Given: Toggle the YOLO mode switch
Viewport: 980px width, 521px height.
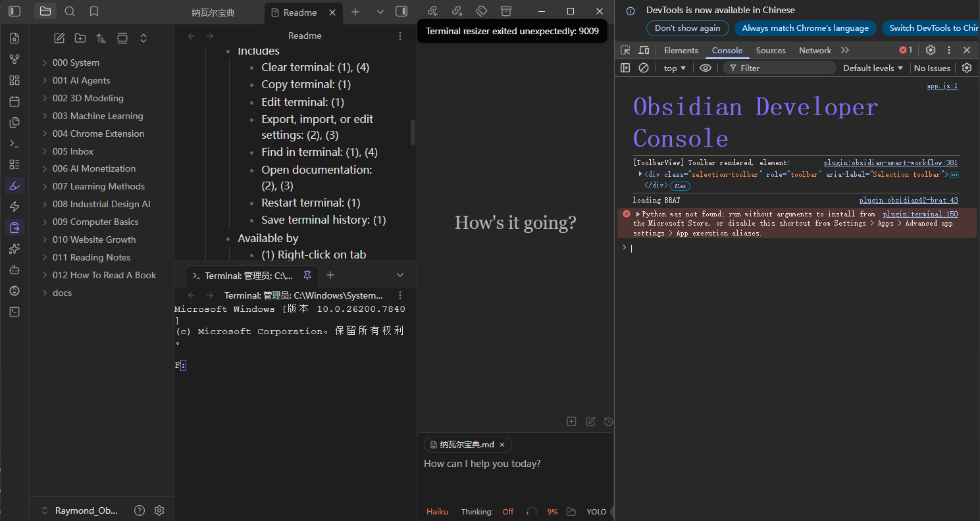Looking at the screenshot, I should 611,511.
